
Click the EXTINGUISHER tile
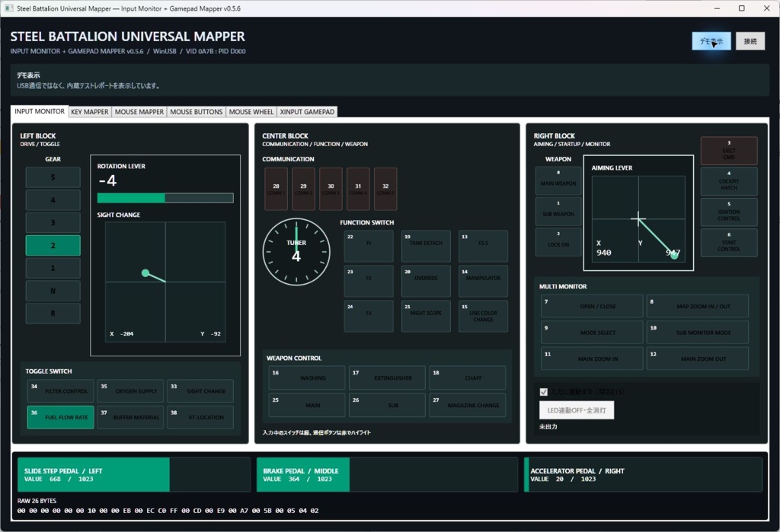pos(387,377)
